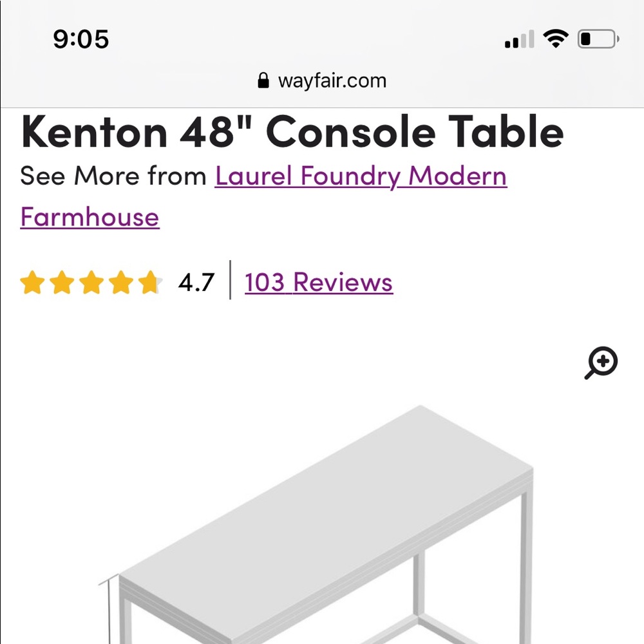
Task: Click the Kenton 48" Console Table title
Action: (x=292, y=132)
